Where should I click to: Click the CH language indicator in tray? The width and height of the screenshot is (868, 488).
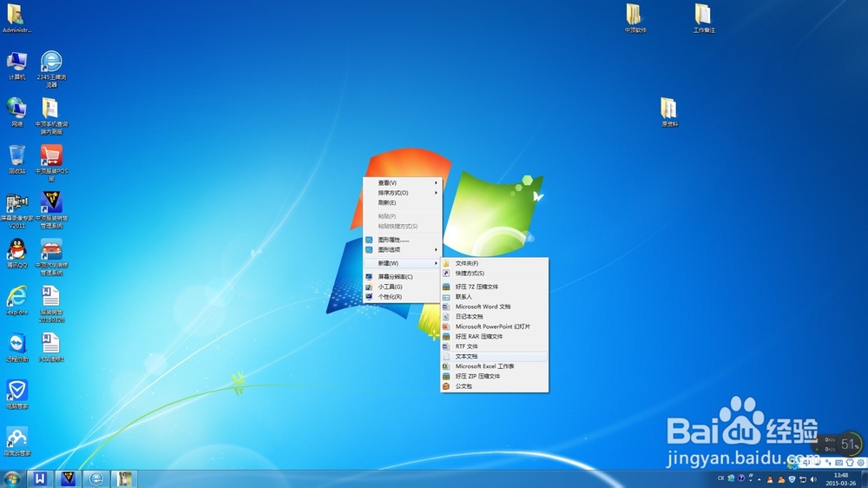coord(720,478)
